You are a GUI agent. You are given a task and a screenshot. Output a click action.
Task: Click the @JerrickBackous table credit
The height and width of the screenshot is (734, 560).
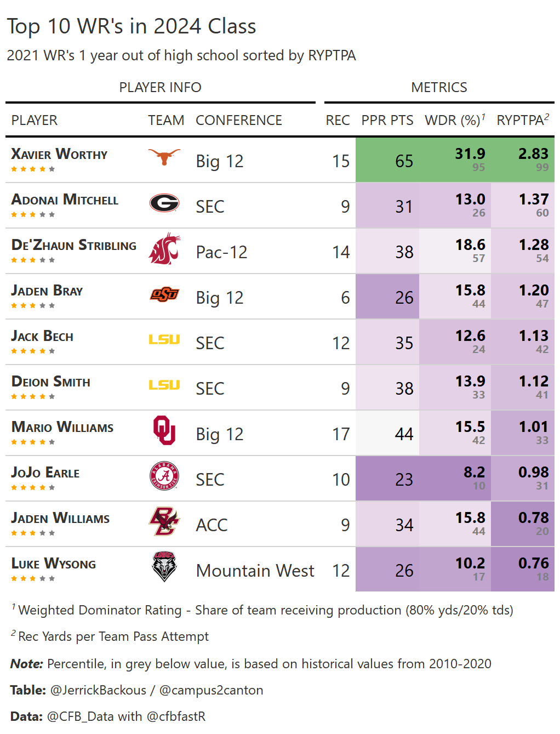point(98,690)
